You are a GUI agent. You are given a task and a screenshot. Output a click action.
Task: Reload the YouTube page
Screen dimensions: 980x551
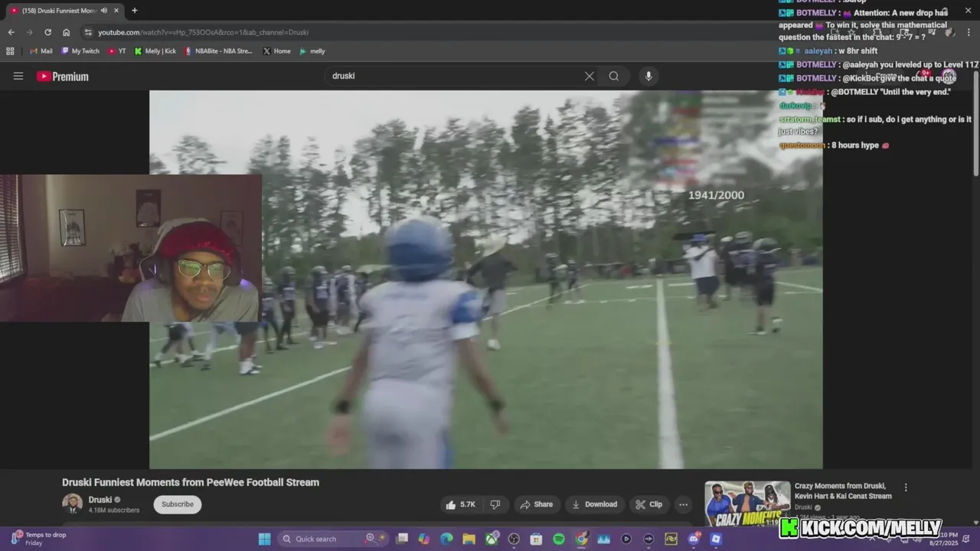(47, 32)
